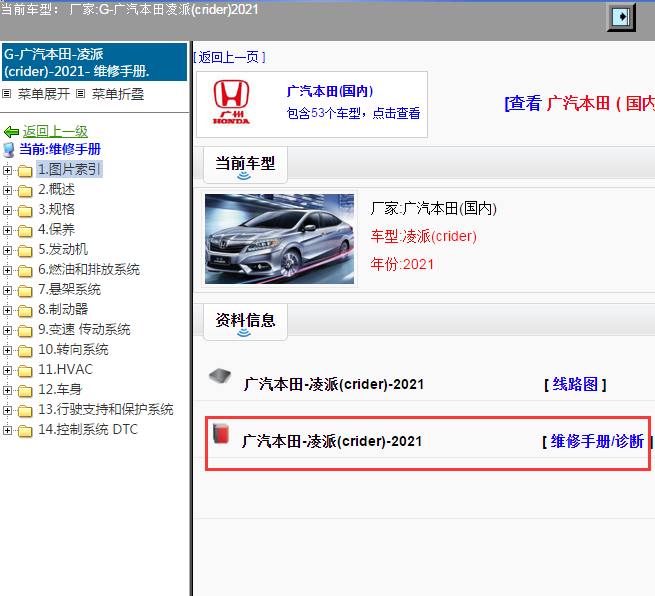Click the folder icon for 9.变速 传动系统
Viewport: 655px width, 596px height.
tap(25, 330)
